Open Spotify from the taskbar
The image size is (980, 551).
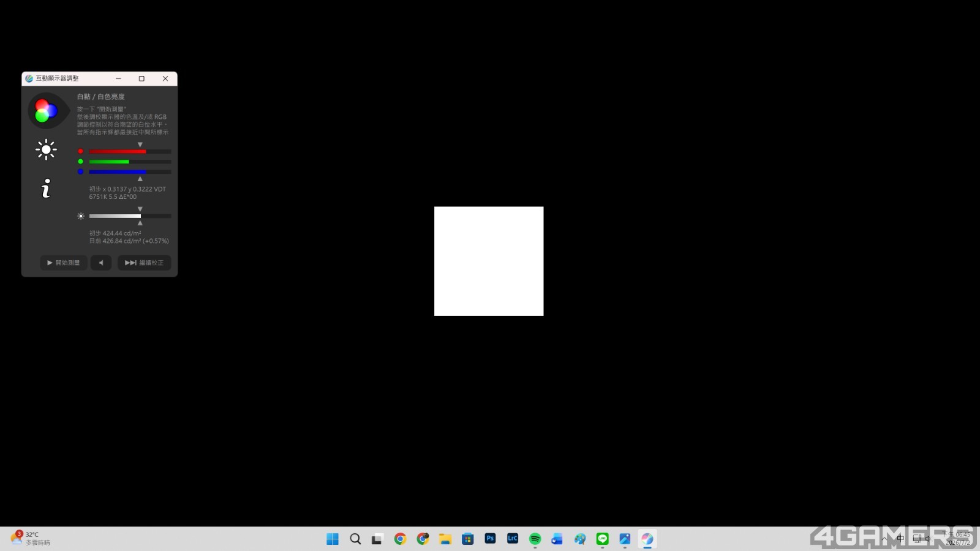tap(535, 539)
